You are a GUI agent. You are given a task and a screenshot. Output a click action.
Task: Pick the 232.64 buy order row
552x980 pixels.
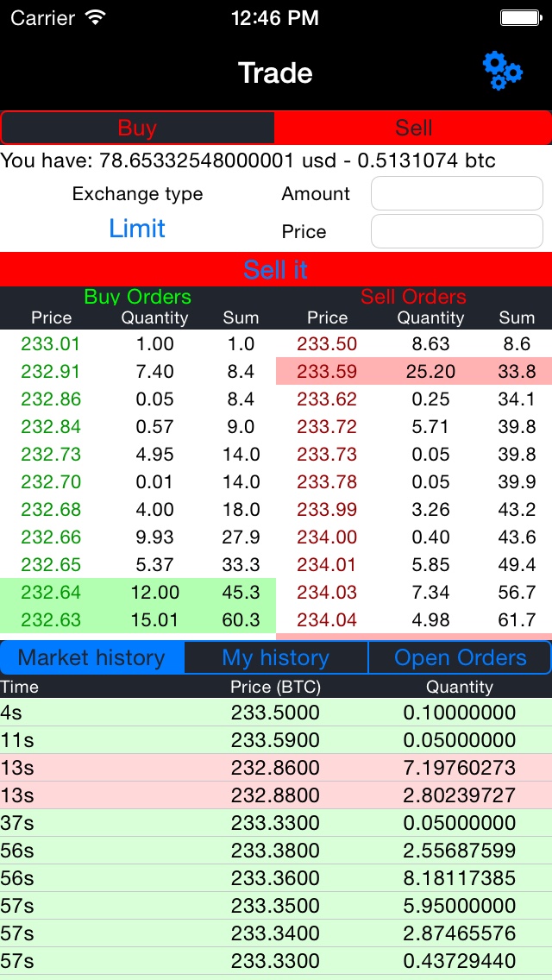(138, 593)
